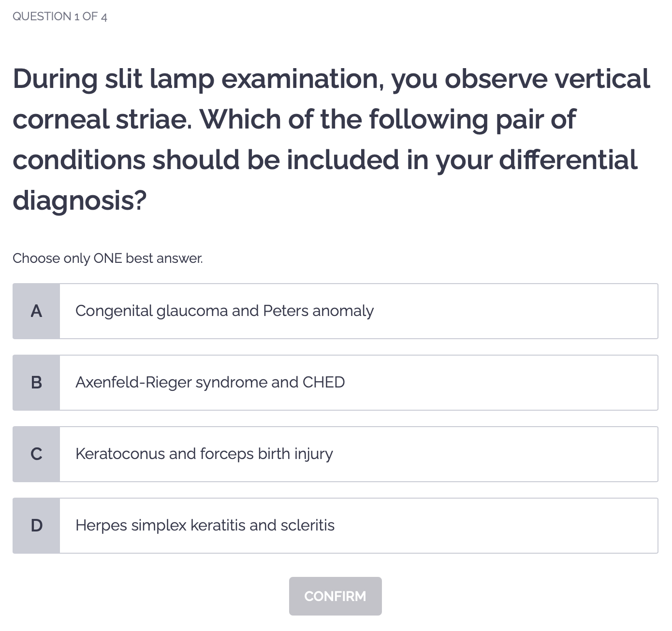Click the 'Choose only ONE best answer' instruction
Screen dimensions: 672x631
(108, 258)
